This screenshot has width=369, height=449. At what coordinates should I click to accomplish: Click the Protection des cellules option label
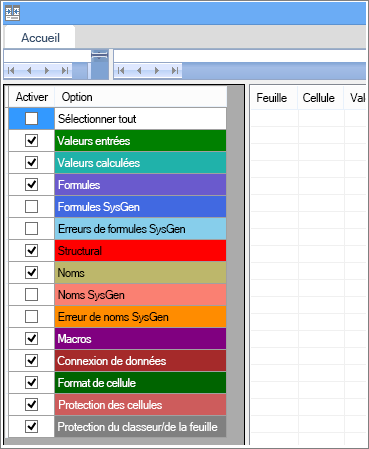point(110,405)
